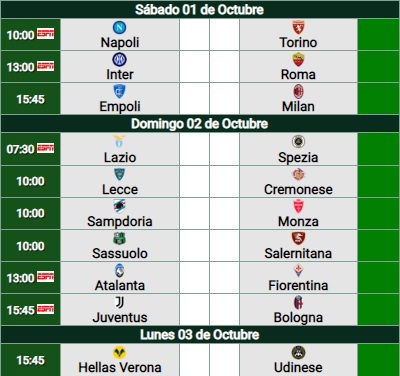Image resolution: width=400 pixels, height=376 pixels.
Task: Click the ESPN logo beside Napoli match
Action: coord(45,34)
